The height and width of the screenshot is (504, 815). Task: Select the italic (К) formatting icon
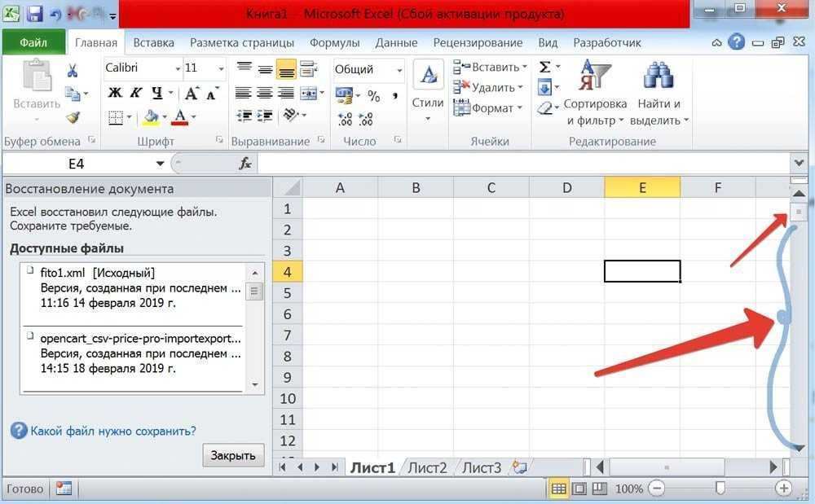point(135,93)
